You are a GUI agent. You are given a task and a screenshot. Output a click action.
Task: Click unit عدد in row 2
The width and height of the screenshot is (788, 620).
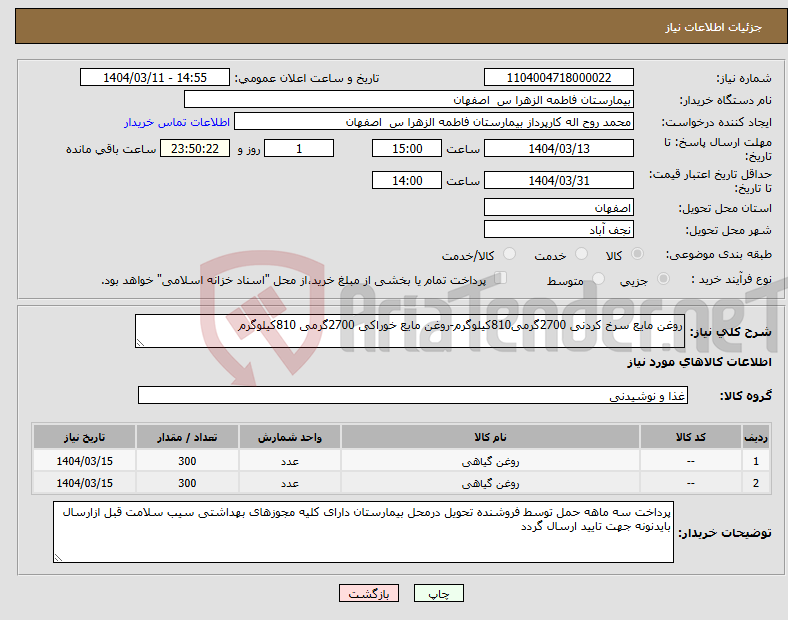290,483
